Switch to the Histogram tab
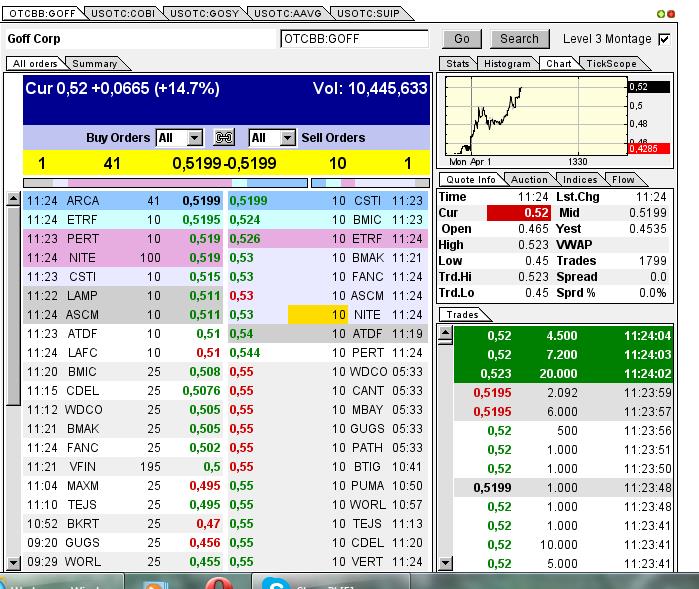 pyautogui.click(x=506, y=64)
